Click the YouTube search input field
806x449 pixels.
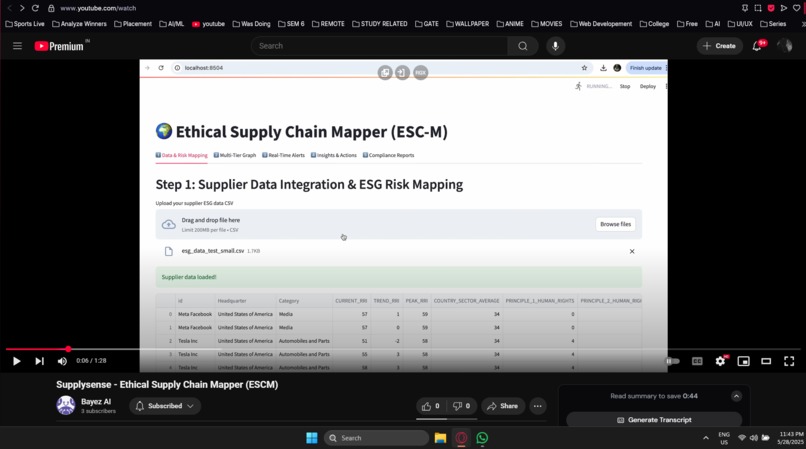coord(379,46)
